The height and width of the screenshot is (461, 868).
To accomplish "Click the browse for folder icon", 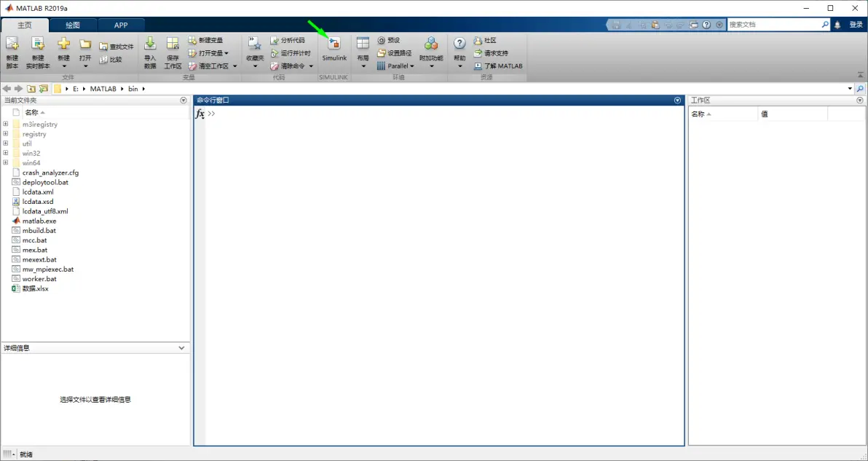I will [44, 89].
